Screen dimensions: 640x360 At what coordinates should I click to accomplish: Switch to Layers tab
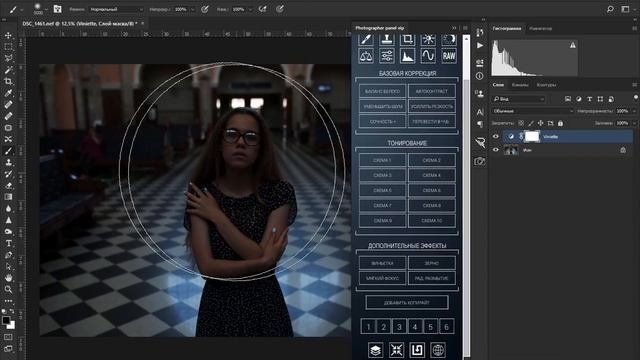point(498,85)
